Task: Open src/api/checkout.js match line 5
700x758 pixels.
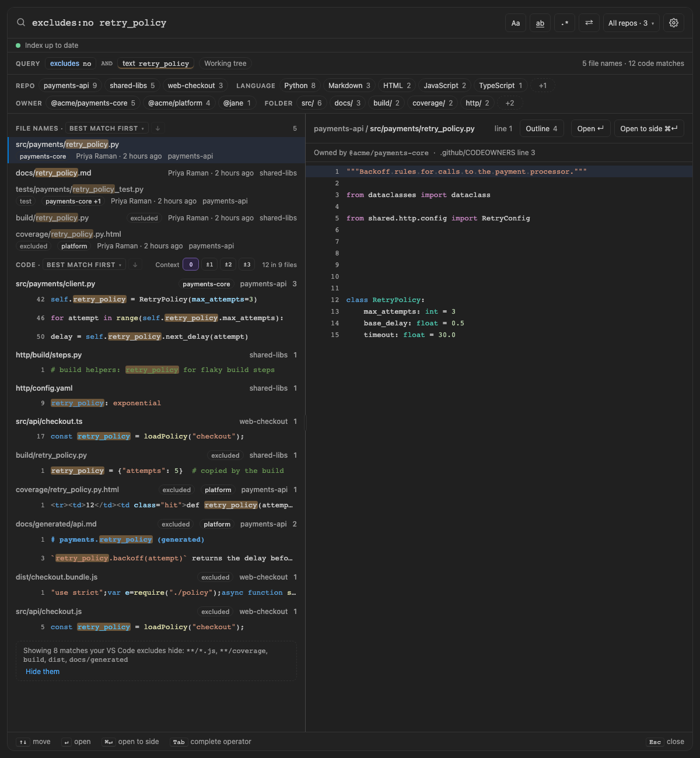Action: tap(156, 627)
